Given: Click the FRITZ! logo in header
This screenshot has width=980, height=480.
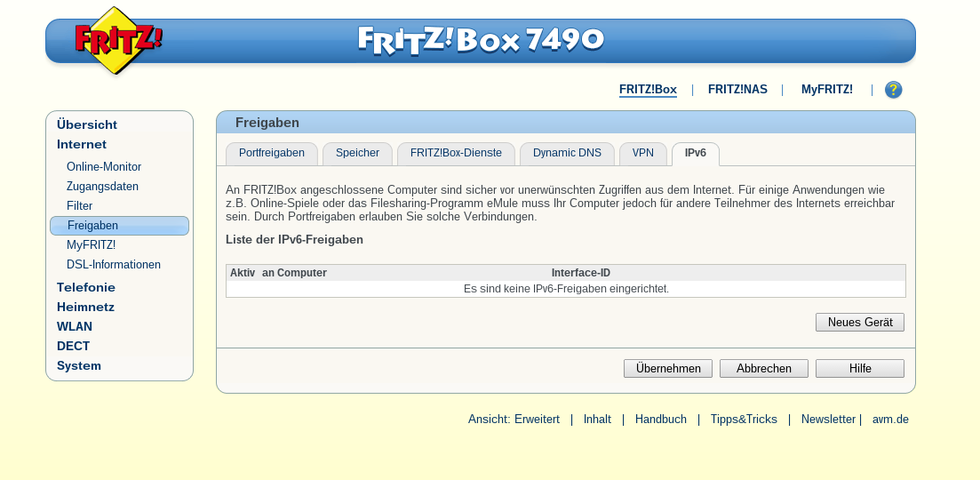Looking at the screenshot, I should (118, 41).
